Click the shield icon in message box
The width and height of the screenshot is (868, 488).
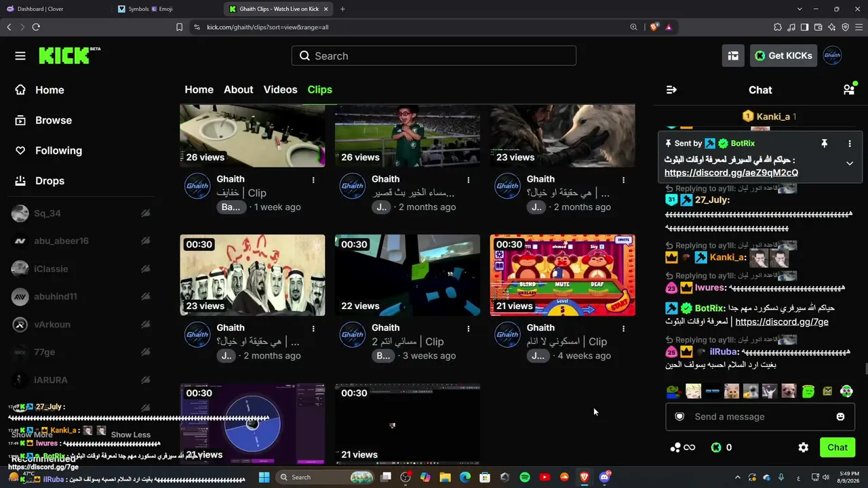pyautogui.click(x=679, y=417)
